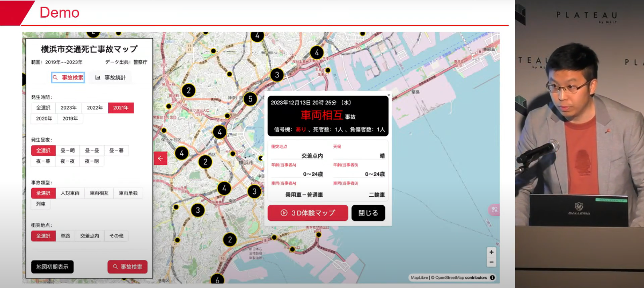This screenshot has width=644, height=288.
Task: Select 全選択 under 発生時間
Action: pos(43,107)
